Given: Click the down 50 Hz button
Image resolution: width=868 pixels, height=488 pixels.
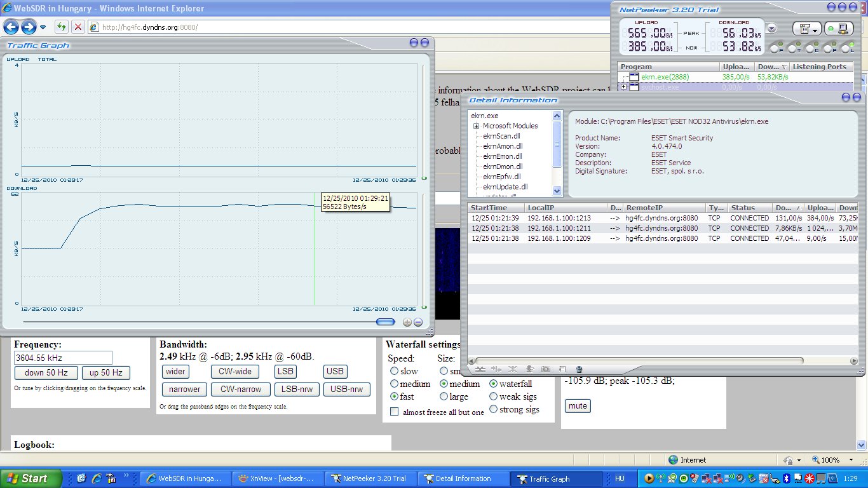Looking at the screenshot, I should point(46,373).
